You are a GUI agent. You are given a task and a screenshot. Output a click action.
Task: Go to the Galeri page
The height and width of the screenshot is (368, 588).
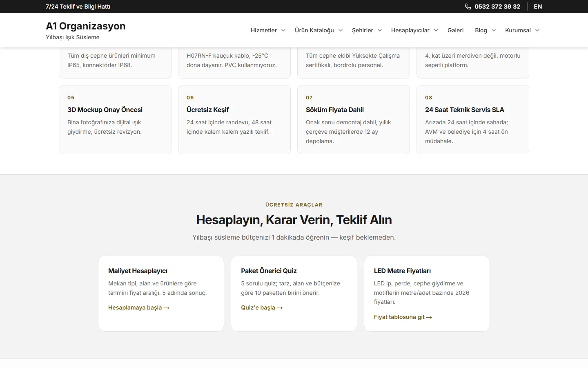click(x=455, y=30)
